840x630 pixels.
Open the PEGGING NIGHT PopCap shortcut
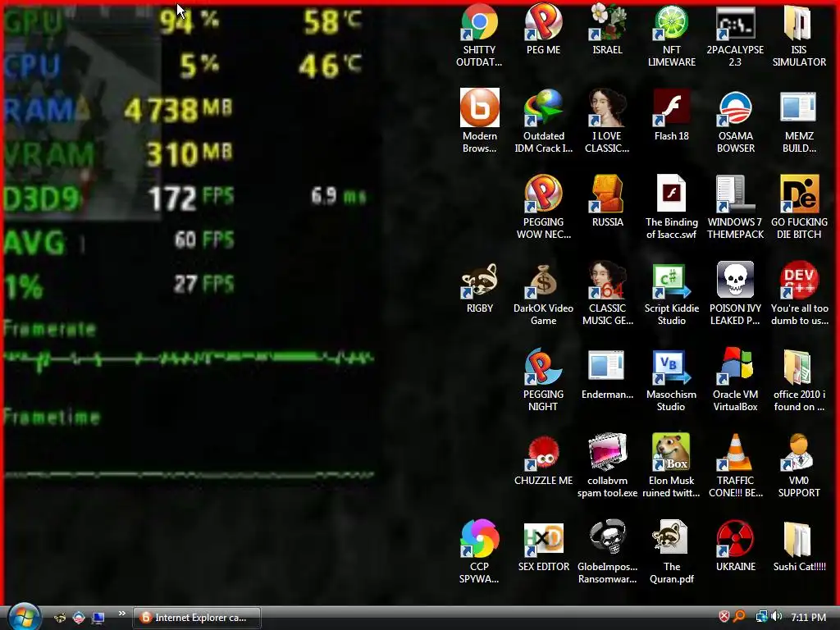pos(543,367)
